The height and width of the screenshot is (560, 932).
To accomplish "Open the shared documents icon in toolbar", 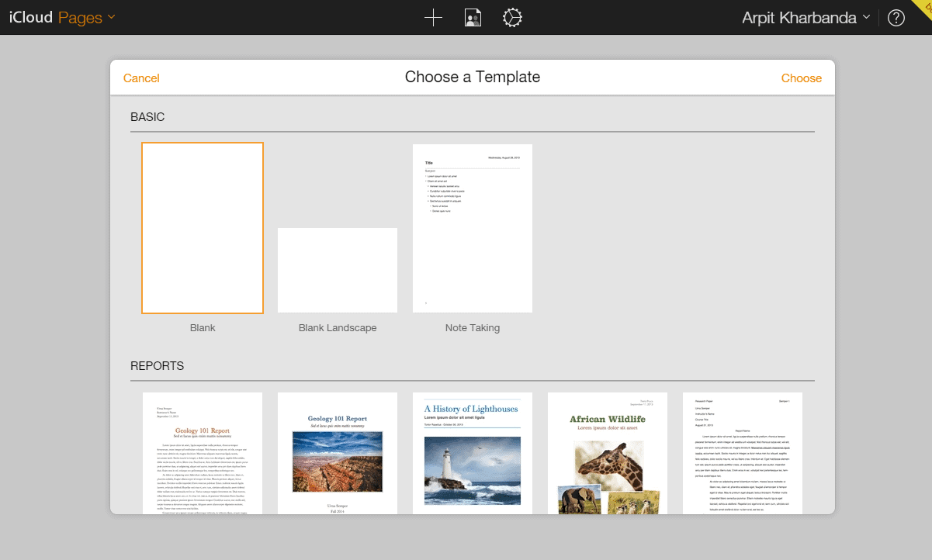I will [473, 18].
